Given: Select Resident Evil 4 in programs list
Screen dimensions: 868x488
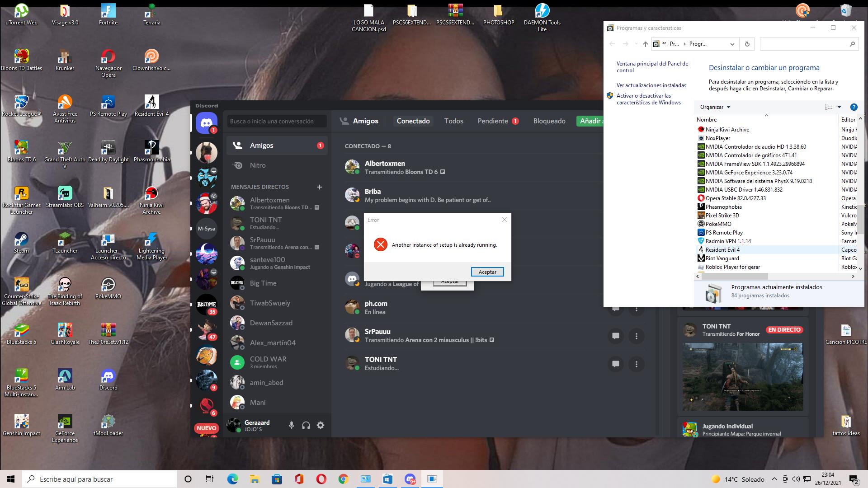Looking at the screenshot, I should click(x=722, y=250).
